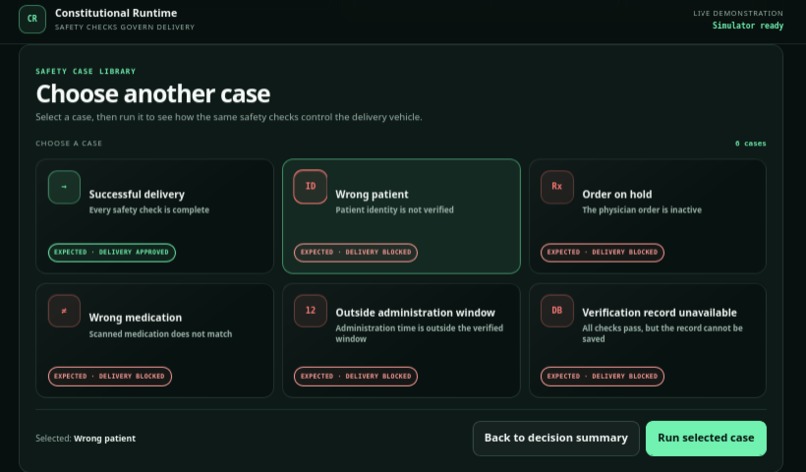Click the Live Demonstration label
The width and height of the screenshot is (806, 472).
click(x=738, y=13)
